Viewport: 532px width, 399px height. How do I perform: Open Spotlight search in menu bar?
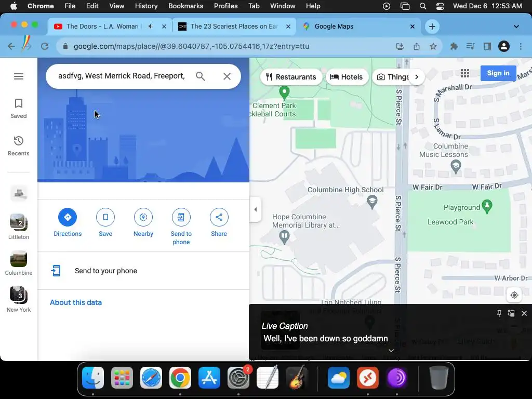[x=423, y=6]
